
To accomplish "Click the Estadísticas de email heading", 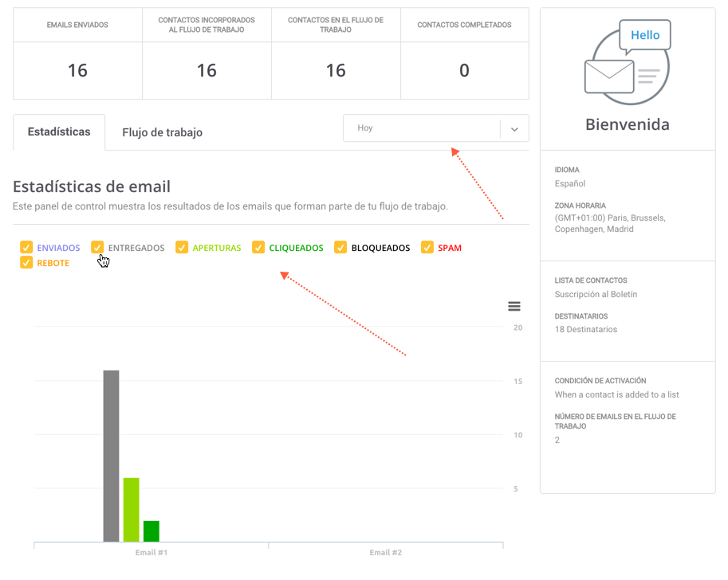I will 92,186.
